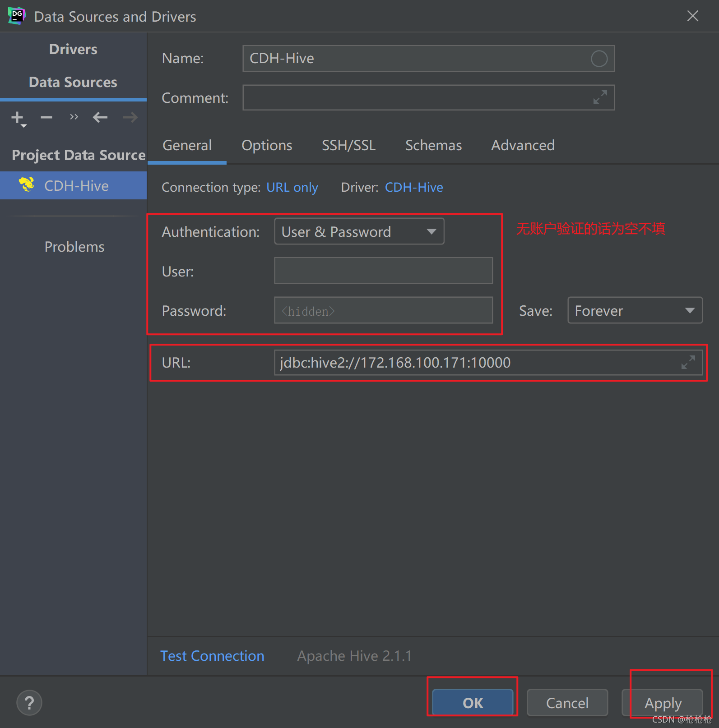Change Connection type URL only
The image size is (719, 728).
pos(292,187)
